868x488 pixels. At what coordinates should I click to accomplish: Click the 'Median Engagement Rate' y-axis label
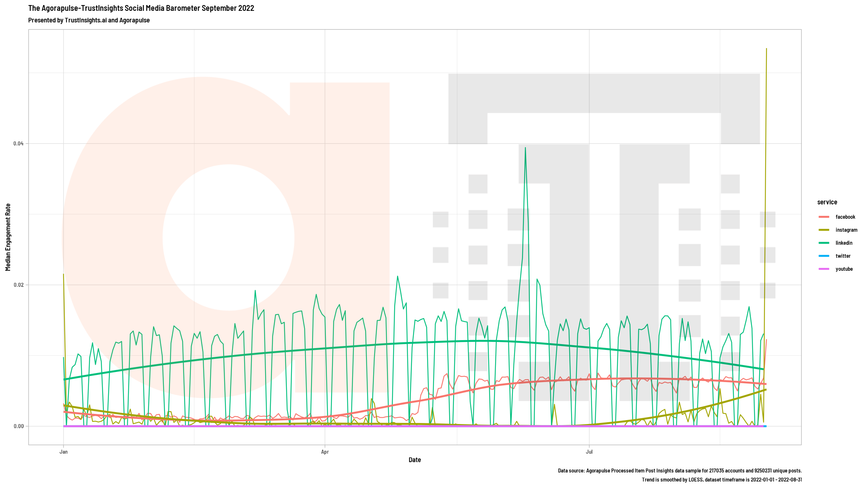(x=8, y=237)
